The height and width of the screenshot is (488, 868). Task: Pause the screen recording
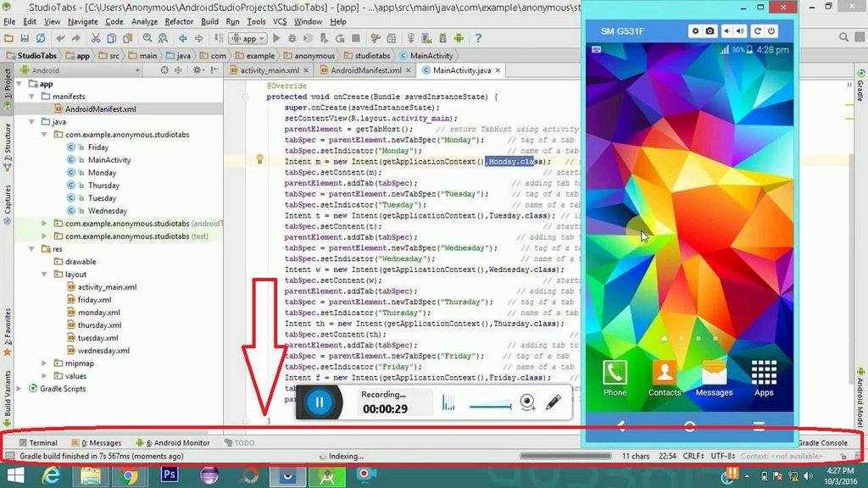coord(319,402)
